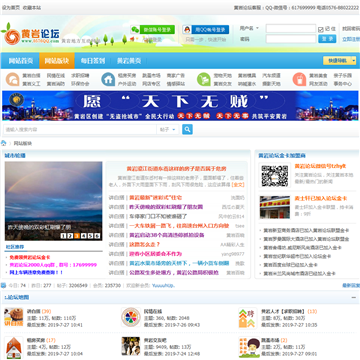Open the 每日签到 nav tab
This screenshot has height=360, width=360.
pos(93,61)
